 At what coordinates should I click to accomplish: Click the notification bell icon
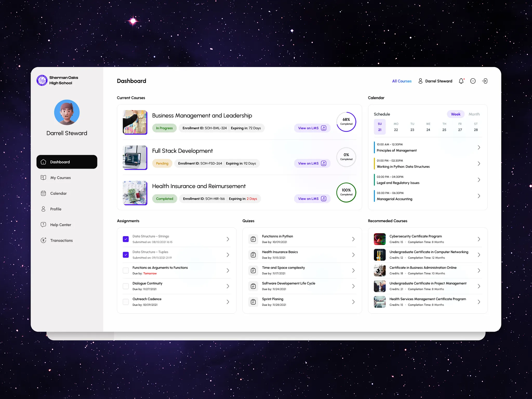pyautogui.click(x=461, y=81)
